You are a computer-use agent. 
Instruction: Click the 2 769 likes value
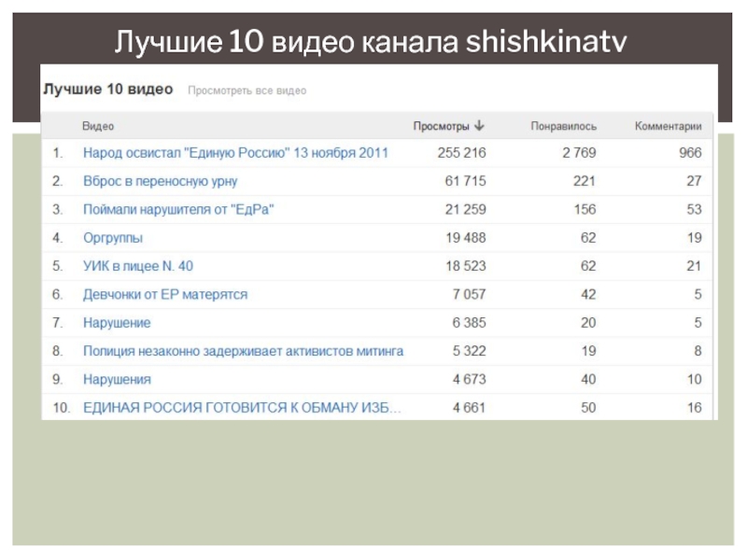click(x=579, y=152)
